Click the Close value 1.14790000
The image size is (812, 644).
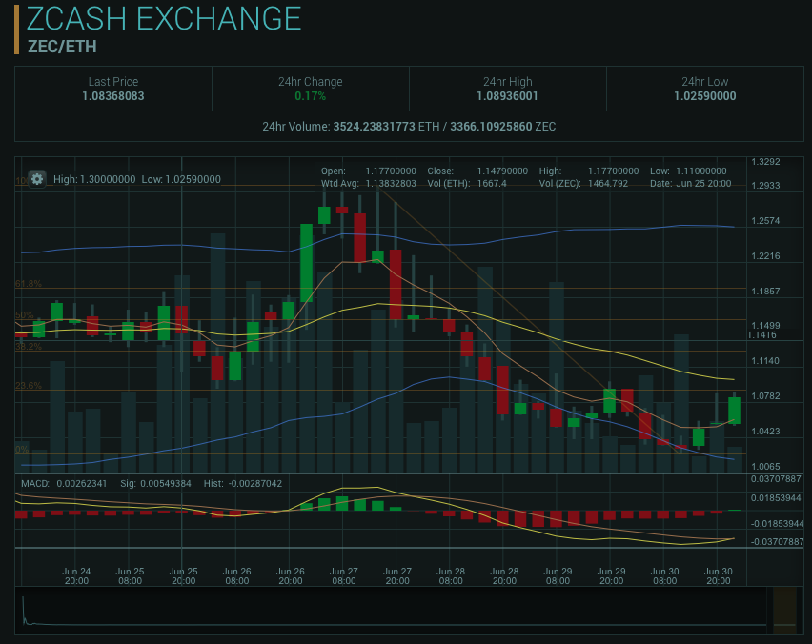pyautogui.click(x=502, y=171)
